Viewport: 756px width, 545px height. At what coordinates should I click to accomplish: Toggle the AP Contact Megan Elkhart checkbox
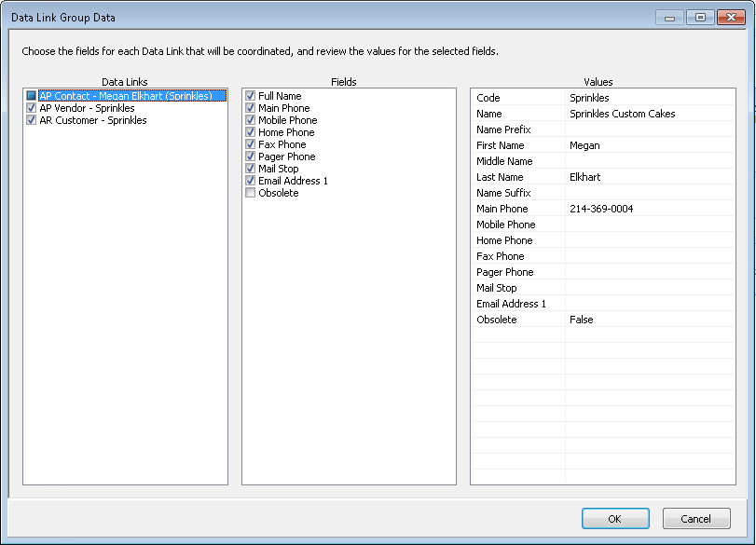[32, 96]
